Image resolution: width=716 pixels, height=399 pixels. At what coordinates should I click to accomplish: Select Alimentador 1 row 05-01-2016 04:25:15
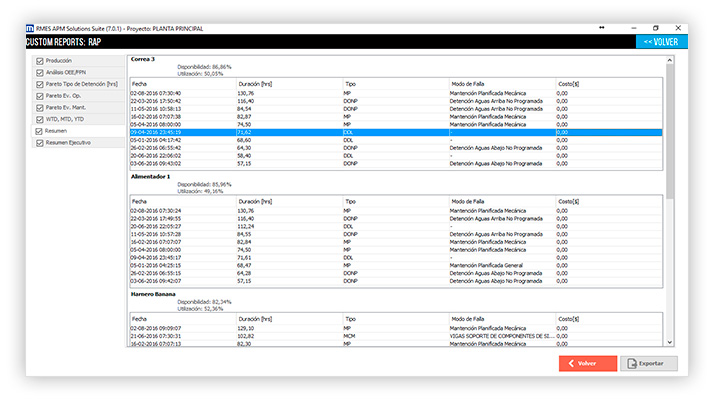(396, 265)
